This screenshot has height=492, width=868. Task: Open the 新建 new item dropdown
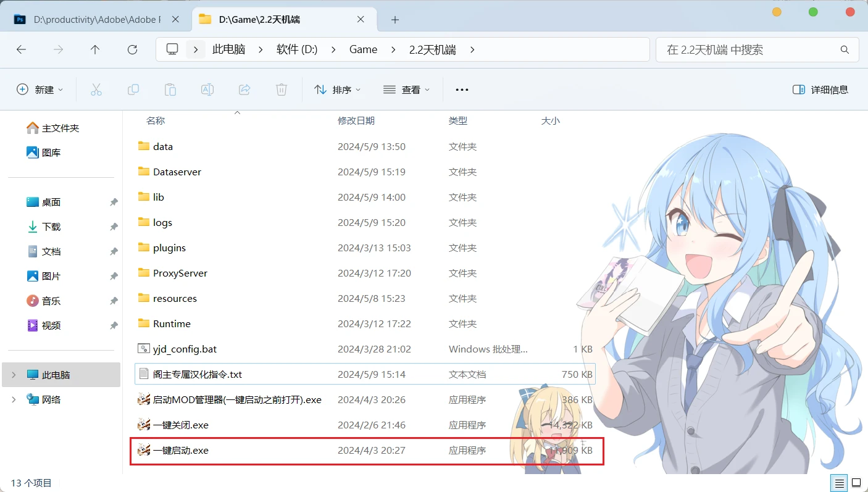click(x=40, y=90)
